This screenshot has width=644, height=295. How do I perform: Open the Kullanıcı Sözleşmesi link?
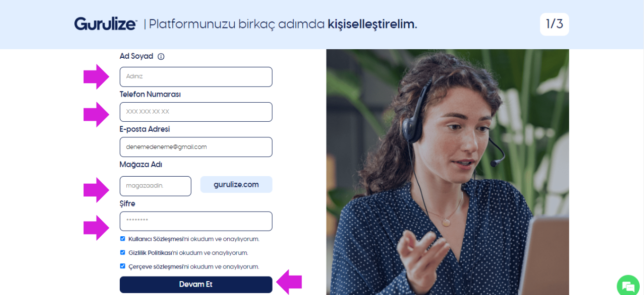155,239
